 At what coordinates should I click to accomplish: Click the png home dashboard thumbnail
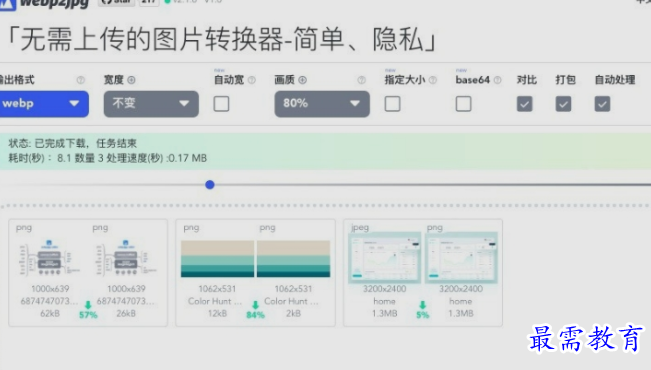pyautogui.click(x=461, y=257)
